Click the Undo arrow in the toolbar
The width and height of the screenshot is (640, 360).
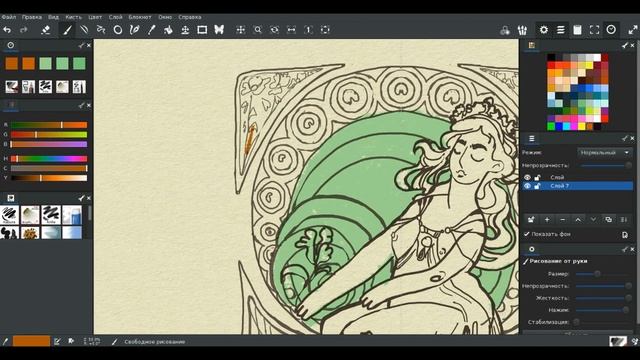tap(7, 30)
